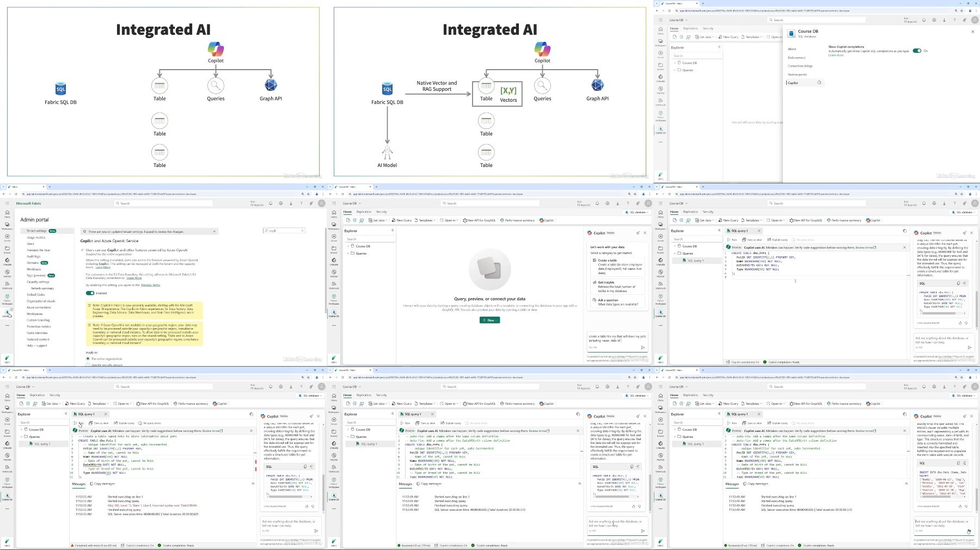Open Connection strings in Course DB settings
Screen dimensions: 980x550
[x=800, y=66]
